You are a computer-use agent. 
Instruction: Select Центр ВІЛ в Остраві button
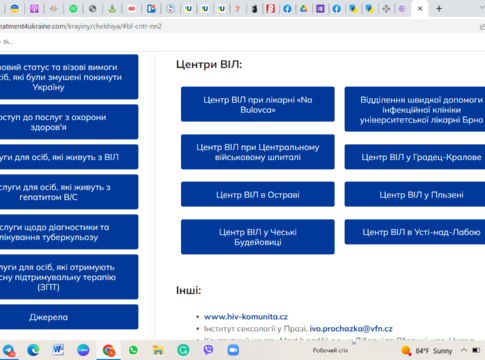(258, 194)
